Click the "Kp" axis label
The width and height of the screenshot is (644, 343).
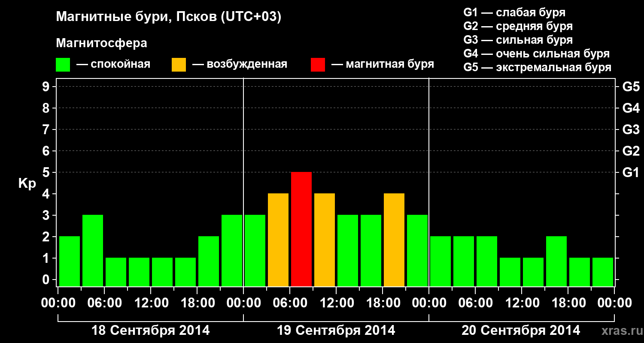coord(27,184)
